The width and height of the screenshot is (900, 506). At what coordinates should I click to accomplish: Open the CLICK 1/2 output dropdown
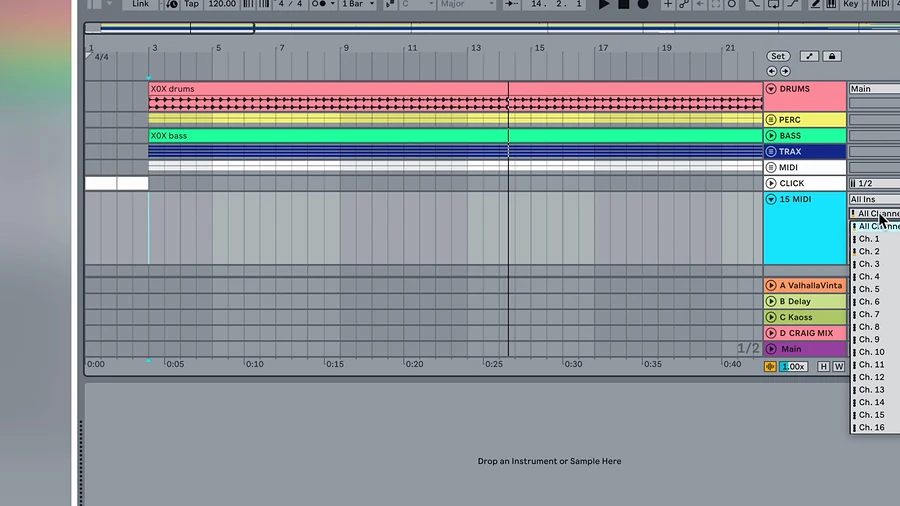click(x=874, y=184)
